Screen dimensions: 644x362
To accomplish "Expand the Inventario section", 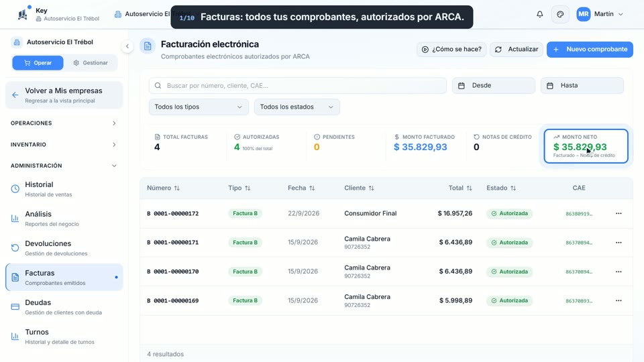I will pyautogui.click(x=64, y=145).
